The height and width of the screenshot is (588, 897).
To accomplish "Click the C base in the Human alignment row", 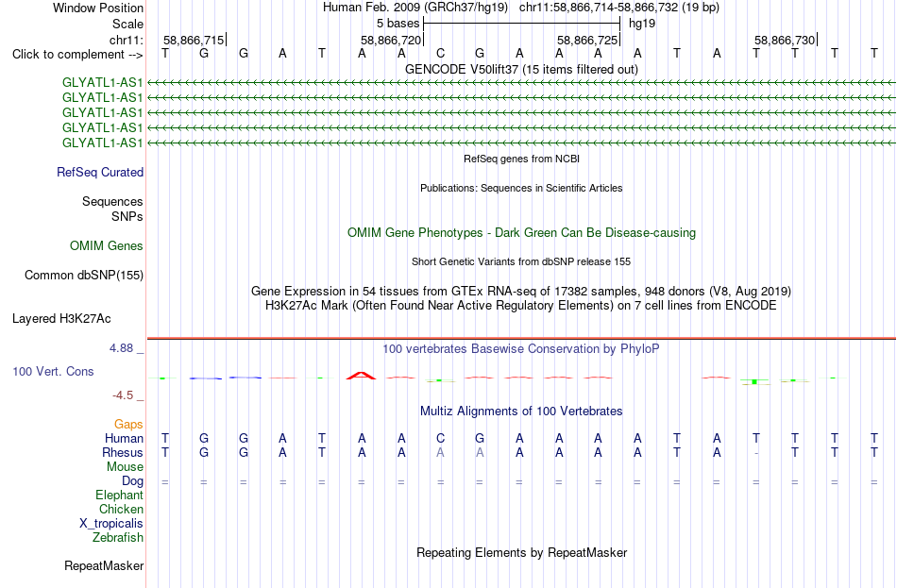I will point(440,439).
